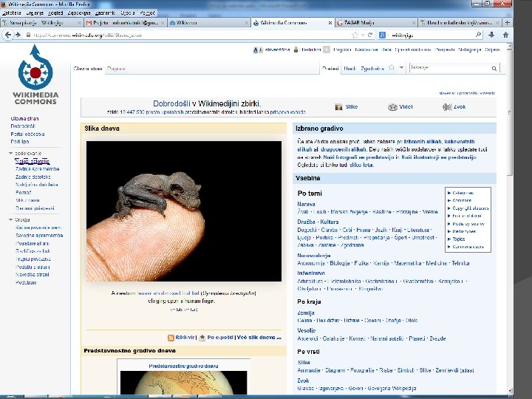This screenshot has height=399, width=532.
Task: Click the Več slik dneva link
Action: pos(259,338)
